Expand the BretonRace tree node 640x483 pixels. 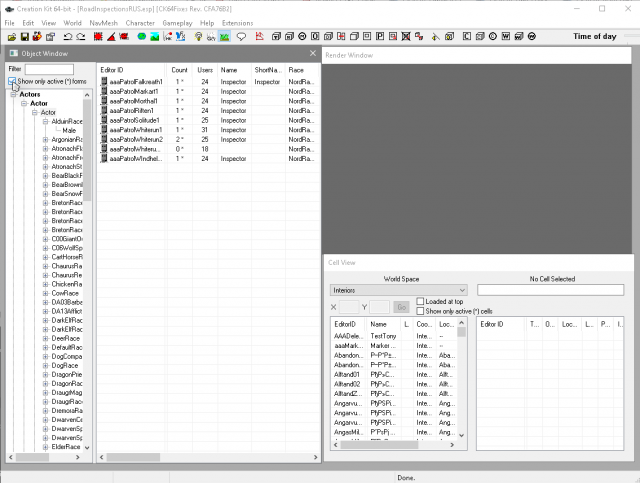click(46, 203)
